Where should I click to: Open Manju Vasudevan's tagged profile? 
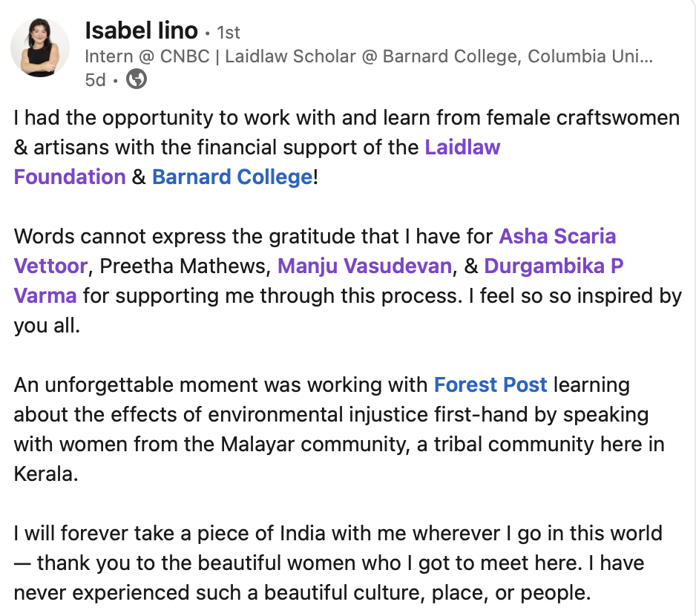click(x=364, y=266)
